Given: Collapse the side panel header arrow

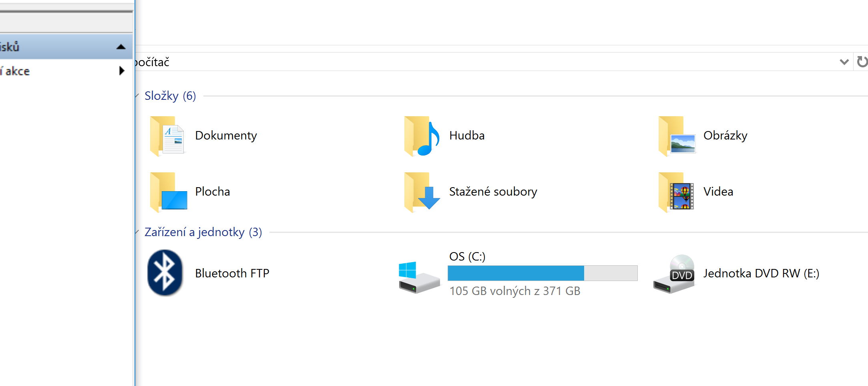Looking at the screenshot, I should [x=121, y=47].
